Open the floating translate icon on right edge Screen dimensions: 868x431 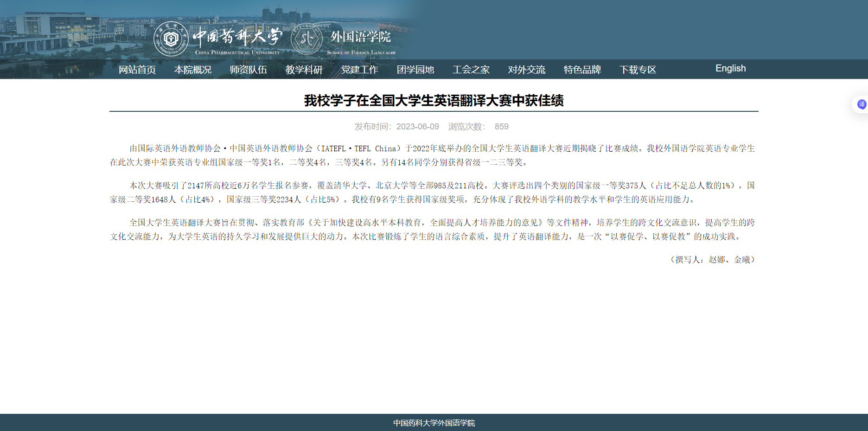tap(861, 104)
